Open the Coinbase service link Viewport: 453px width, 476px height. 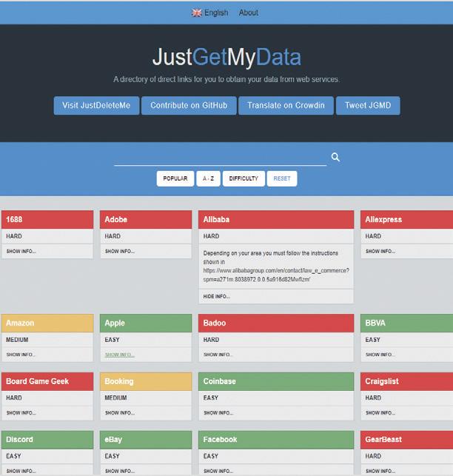pos(276,381)
